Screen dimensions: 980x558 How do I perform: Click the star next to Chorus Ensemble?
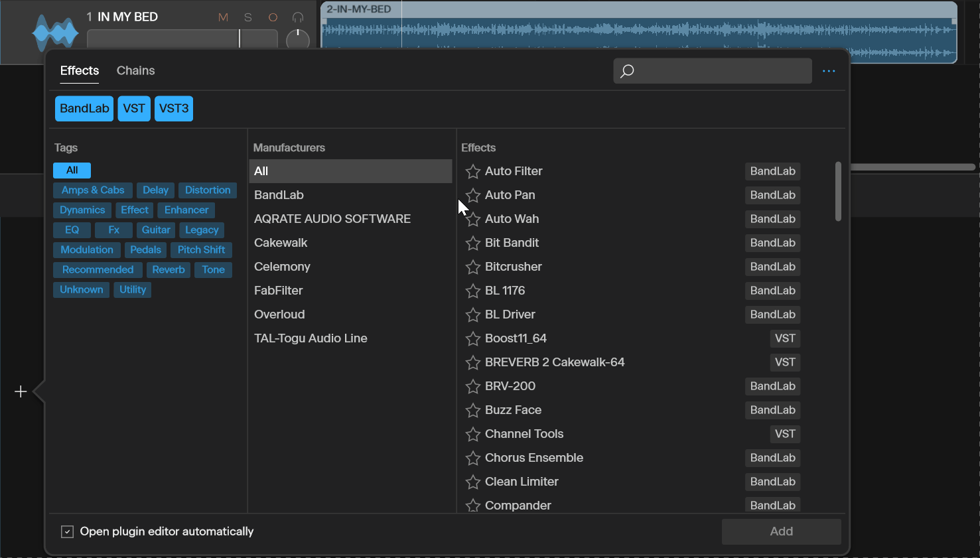[472, 458]
